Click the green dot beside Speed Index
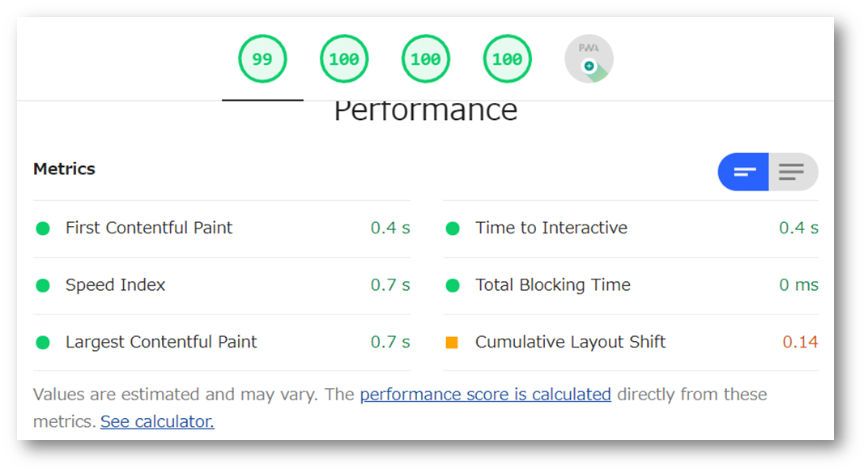868x474 pixels. [43, 285]
